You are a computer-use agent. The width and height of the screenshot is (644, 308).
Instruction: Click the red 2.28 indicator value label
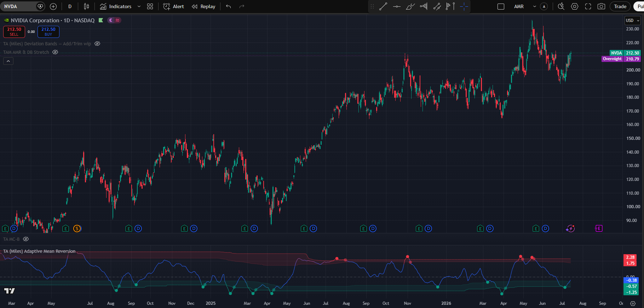pyautogui.click(x=630, y=257)
